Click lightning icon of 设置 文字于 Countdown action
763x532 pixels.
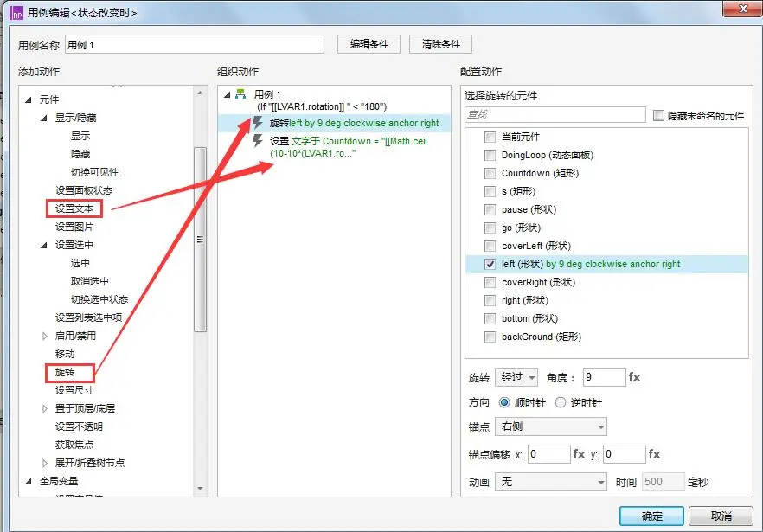(x=258, y=141)
